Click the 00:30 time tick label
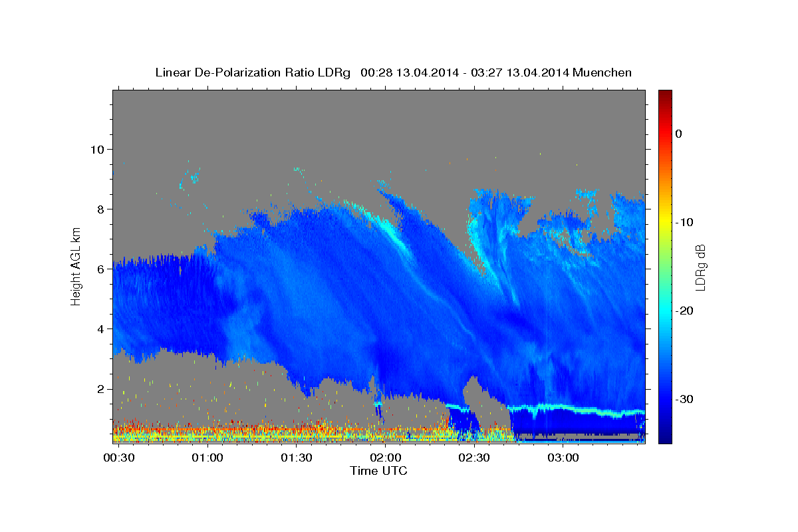798x532 pixels. pyautogui.click(x=119, y=458)
